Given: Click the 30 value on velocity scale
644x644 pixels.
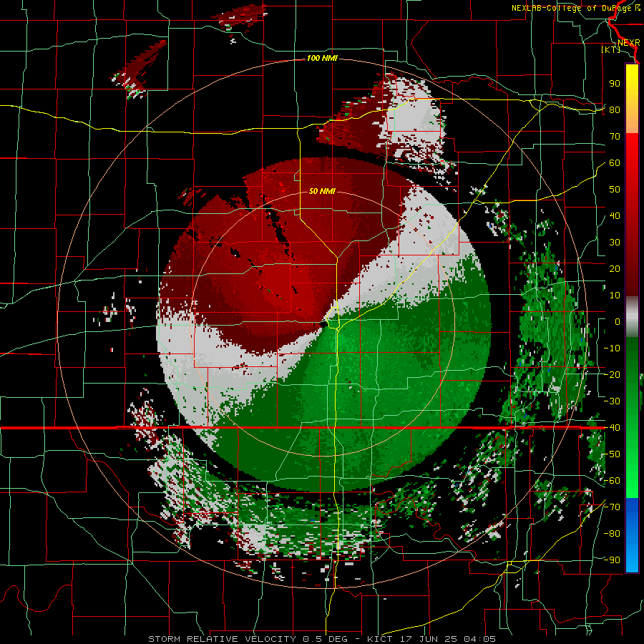Looking at the screenshot, I should [x=615, y=242].
